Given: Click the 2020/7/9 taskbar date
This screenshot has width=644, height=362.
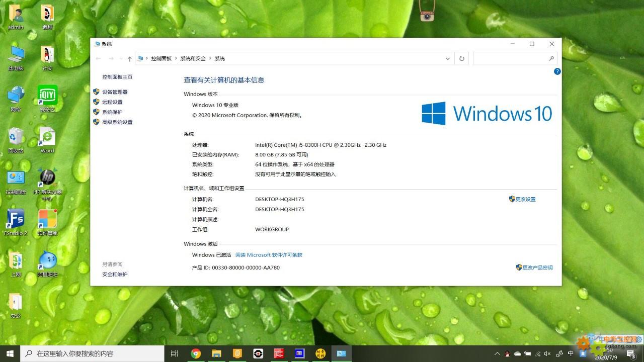Looking at the screenshot, I should [606, 358].
